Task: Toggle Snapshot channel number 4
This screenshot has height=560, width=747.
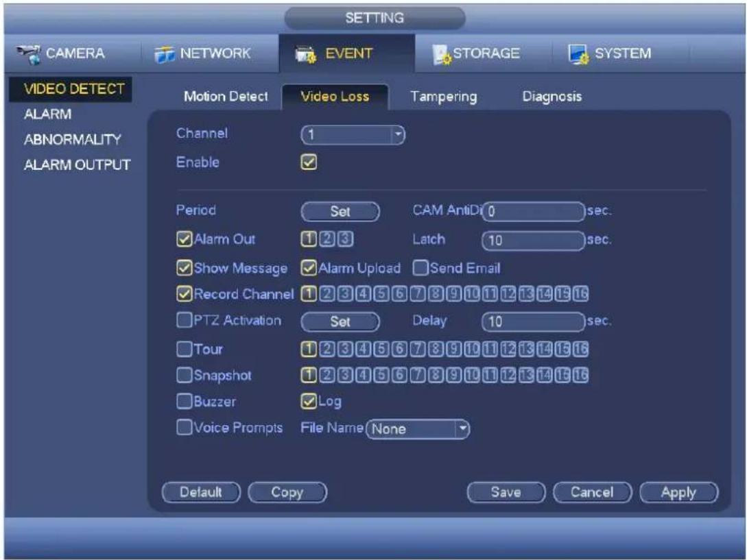Action: (x=363, y=375)
